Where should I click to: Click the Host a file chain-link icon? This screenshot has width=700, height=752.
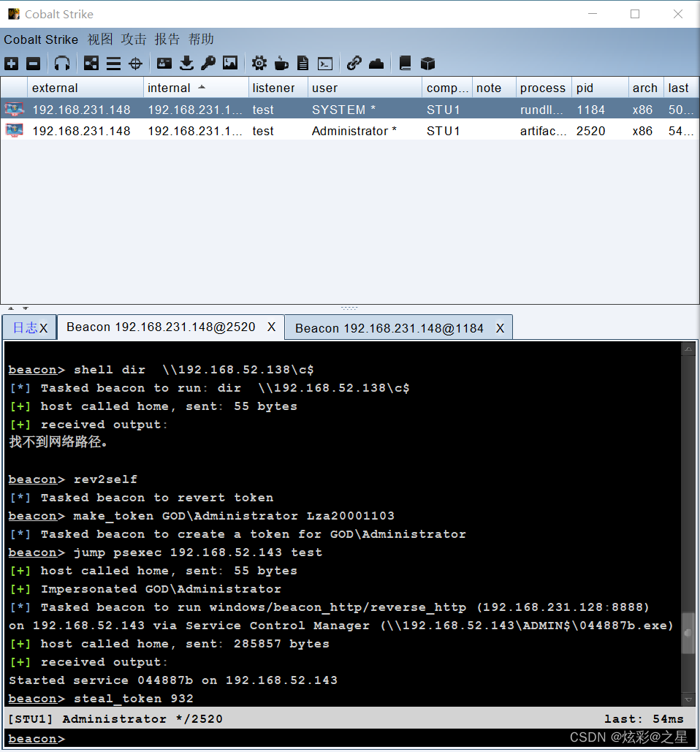pos(354,64)
